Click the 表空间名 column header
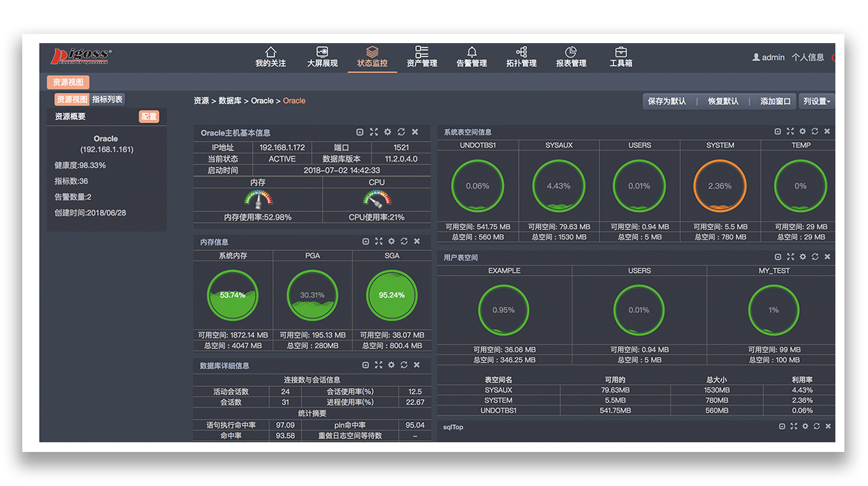Screen dimensions: 868x486 (x=499, y=380)
